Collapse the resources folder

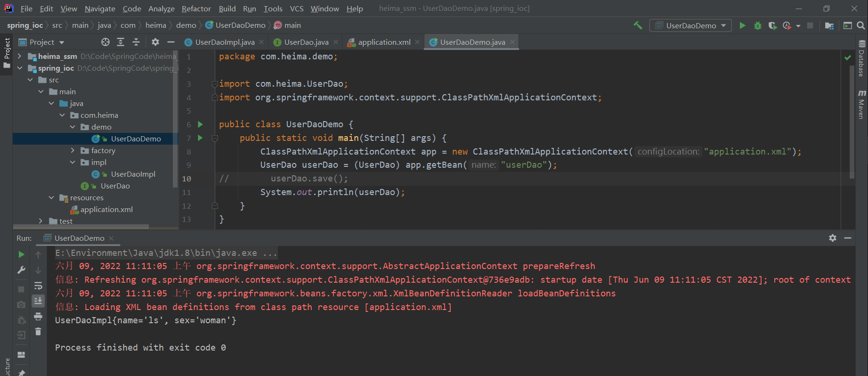click(51, 197)
